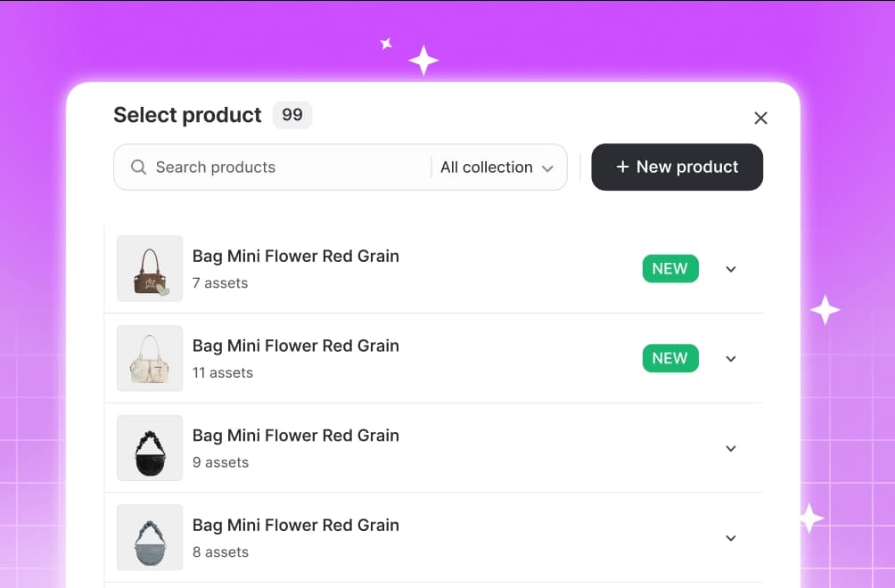The image size is (895, 588).
Task: Expand the 8 assets product row
Action: 731,538
